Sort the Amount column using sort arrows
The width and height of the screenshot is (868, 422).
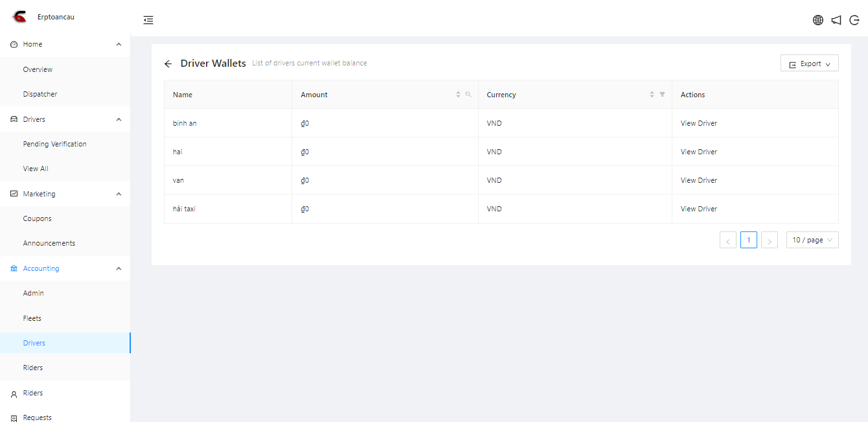point(458,95)
